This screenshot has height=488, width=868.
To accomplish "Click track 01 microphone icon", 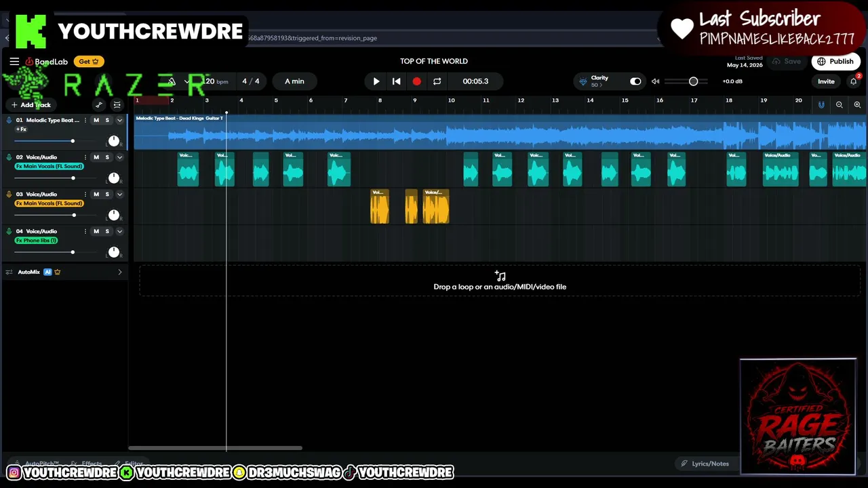I will [x=9, y=120].
